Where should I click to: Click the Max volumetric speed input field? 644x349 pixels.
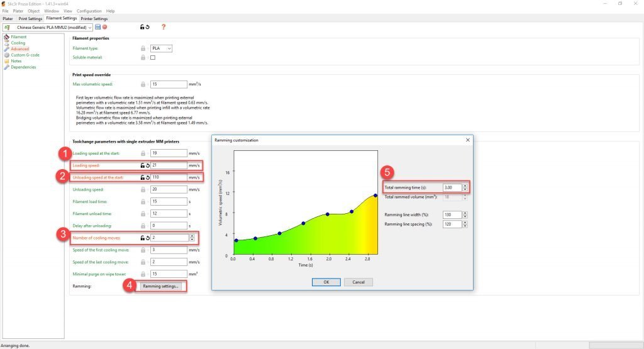(x=169, y=84)
